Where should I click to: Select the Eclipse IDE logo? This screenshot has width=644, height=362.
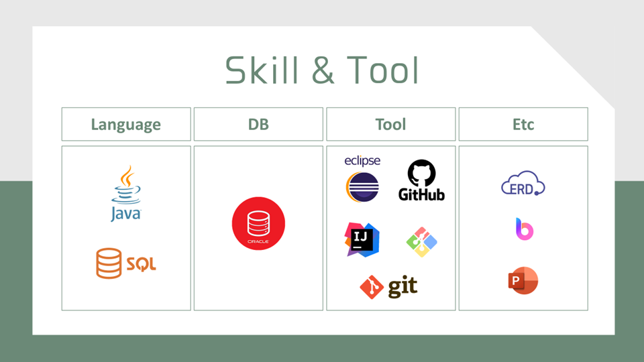click(x=362, y=179)
